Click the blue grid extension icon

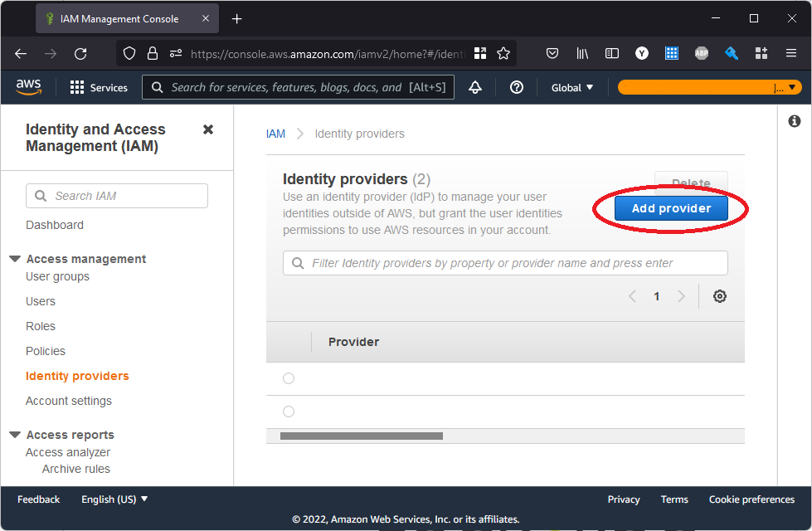click(672, 53)
